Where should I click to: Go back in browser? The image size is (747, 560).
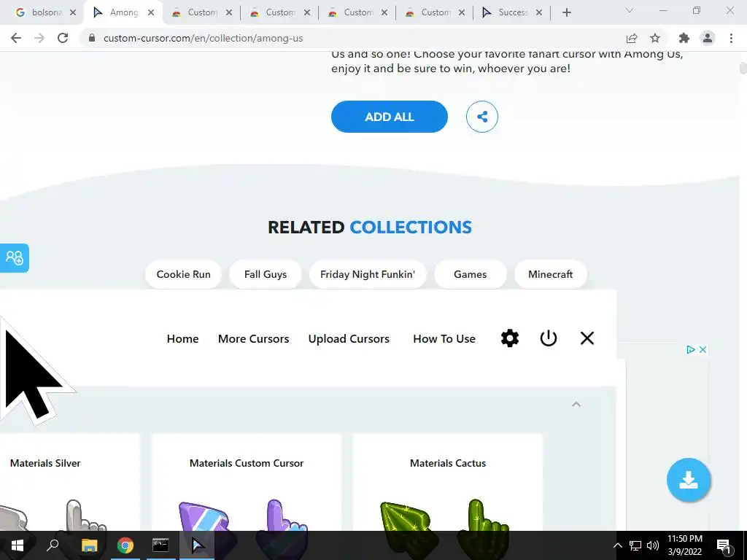[16, 38]
